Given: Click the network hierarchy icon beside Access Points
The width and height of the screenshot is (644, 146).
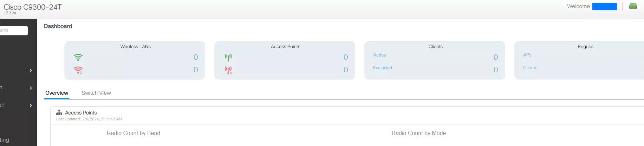Looking at the screenshot, I should 59,113.
